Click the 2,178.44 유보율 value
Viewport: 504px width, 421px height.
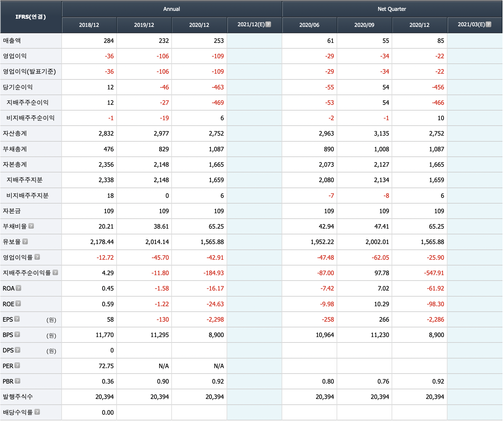click(x=102, y=242)
